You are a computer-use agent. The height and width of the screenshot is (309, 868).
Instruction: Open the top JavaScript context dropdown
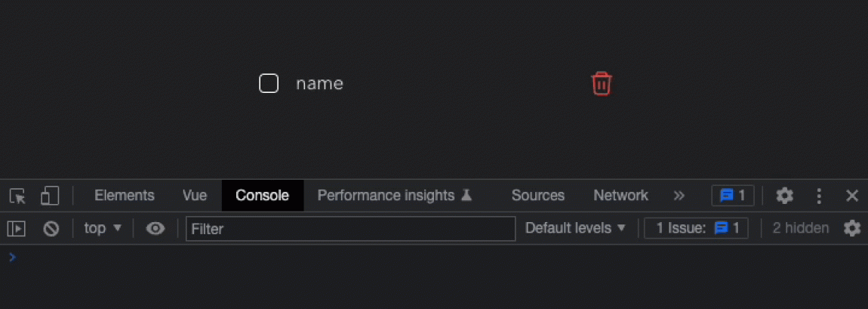tap(103, 228)
